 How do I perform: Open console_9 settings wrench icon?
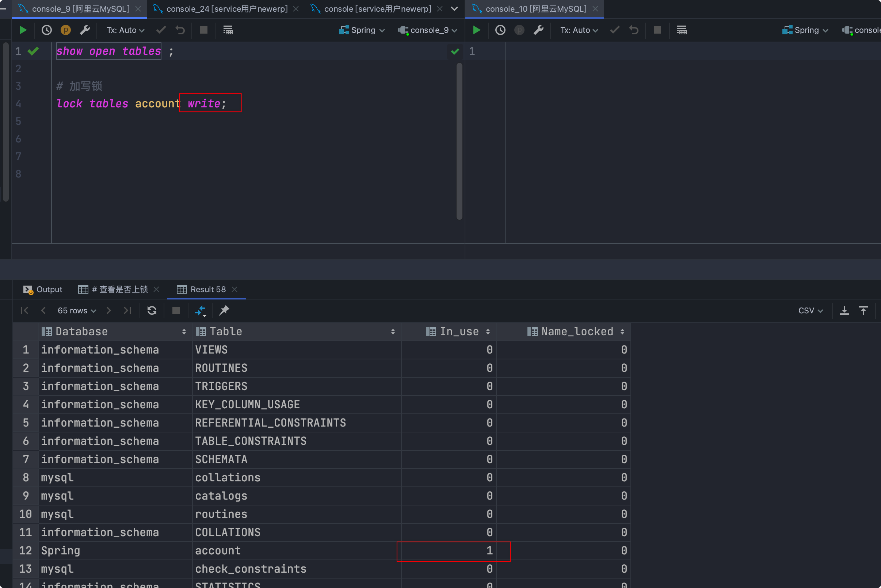[85, 30]
